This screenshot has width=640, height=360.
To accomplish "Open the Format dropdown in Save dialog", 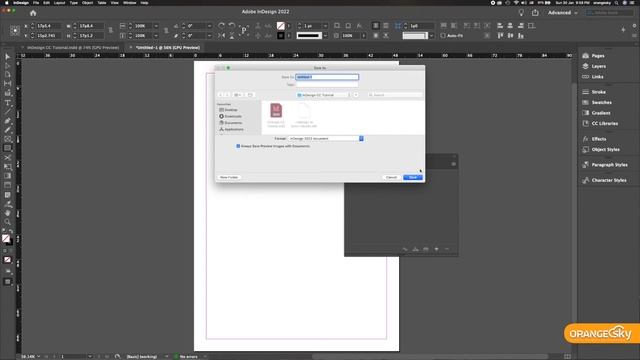I will [x=326, y=139].
